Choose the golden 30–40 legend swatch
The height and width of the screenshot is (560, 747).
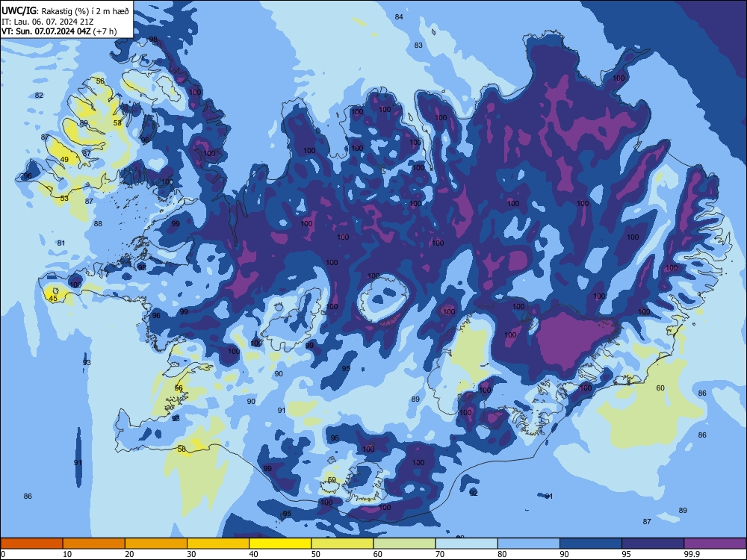coord(218,544)
